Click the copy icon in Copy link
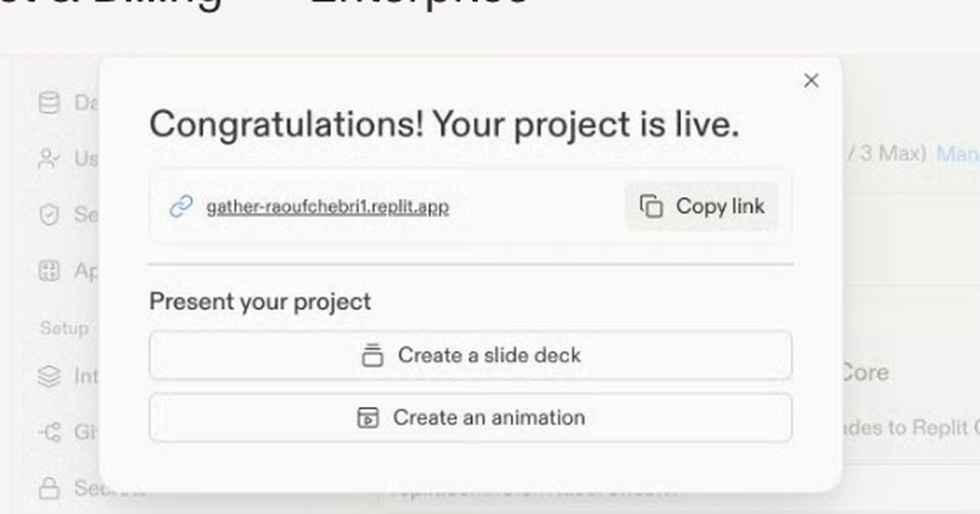980x514 pixels. pos(651,207)
